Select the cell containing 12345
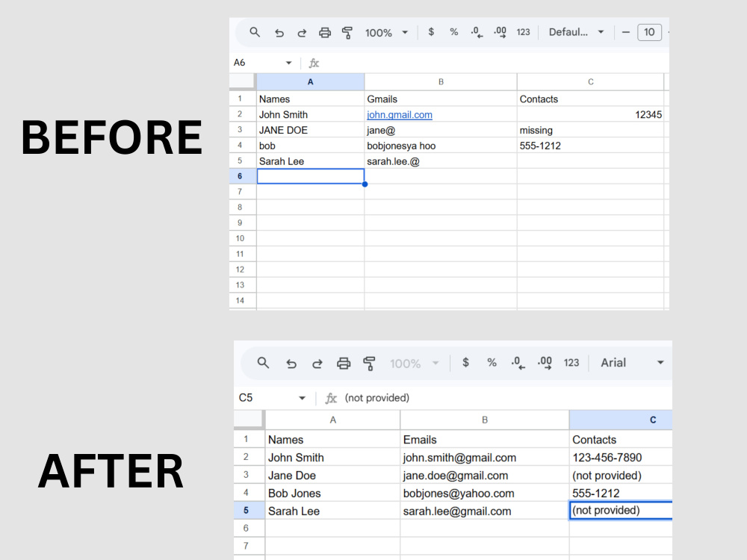The width and height of the screenshot is (747, 560). click(591, 115)
